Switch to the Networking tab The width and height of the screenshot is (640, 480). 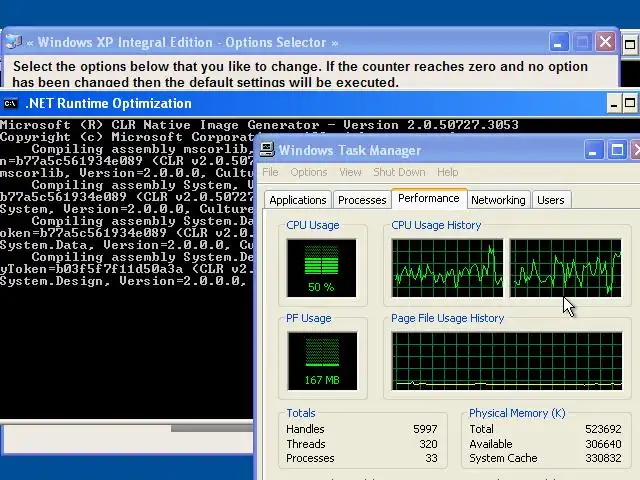pos(498,200)
